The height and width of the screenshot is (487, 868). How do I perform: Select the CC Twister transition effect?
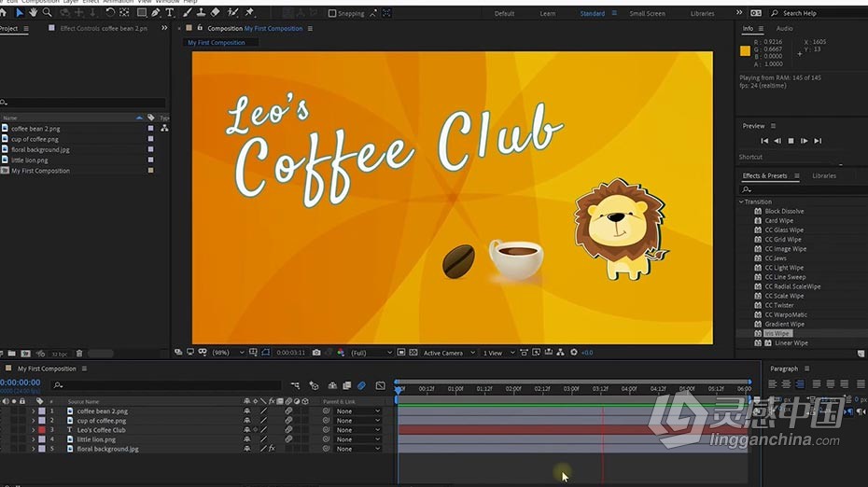pos(779,305)
